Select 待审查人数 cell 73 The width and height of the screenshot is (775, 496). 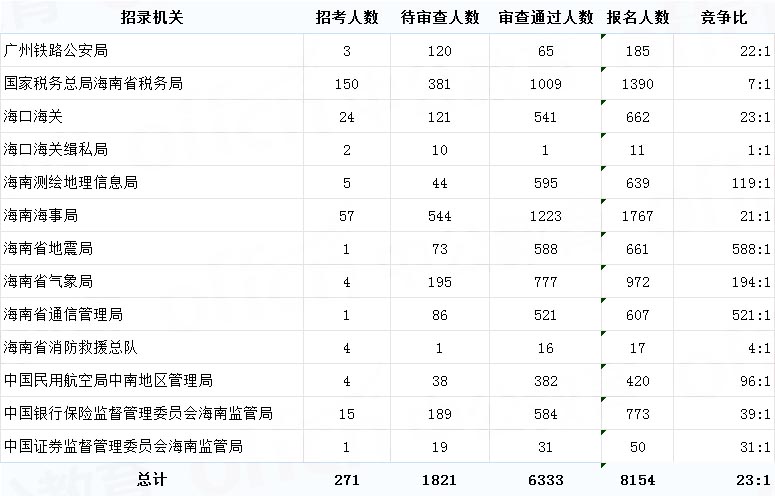tap(439, 249)
